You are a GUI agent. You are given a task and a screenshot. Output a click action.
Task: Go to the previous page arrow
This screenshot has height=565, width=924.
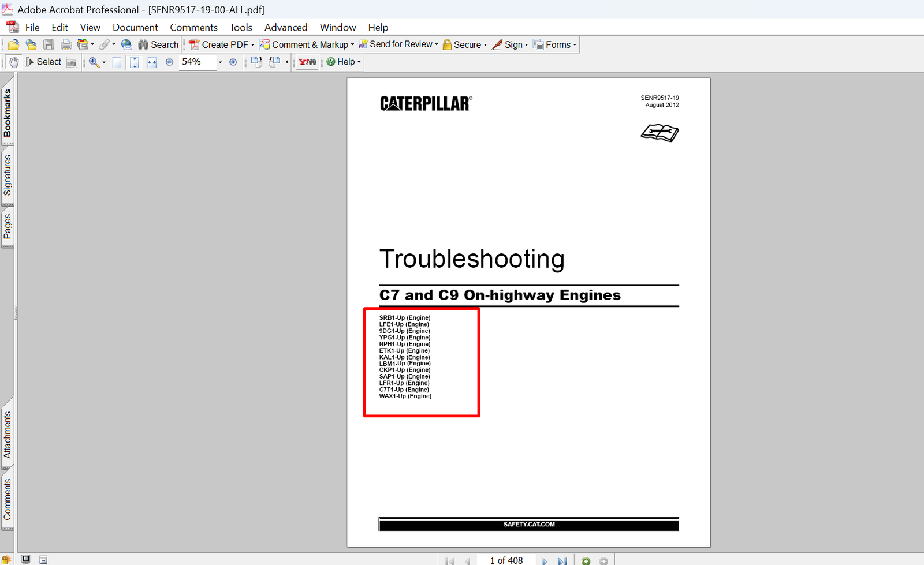467,561
